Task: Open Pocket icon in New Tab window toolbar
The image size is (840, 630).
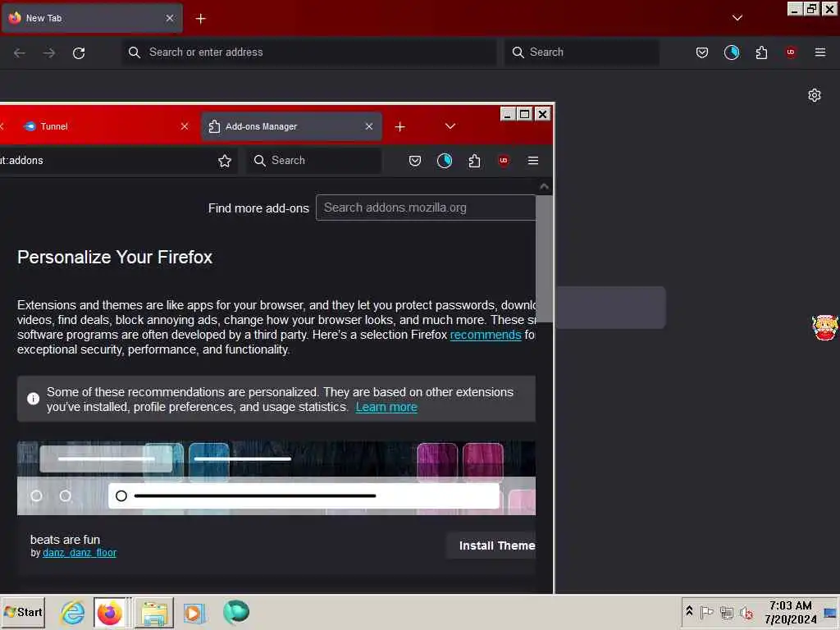Action: [702, 52]
